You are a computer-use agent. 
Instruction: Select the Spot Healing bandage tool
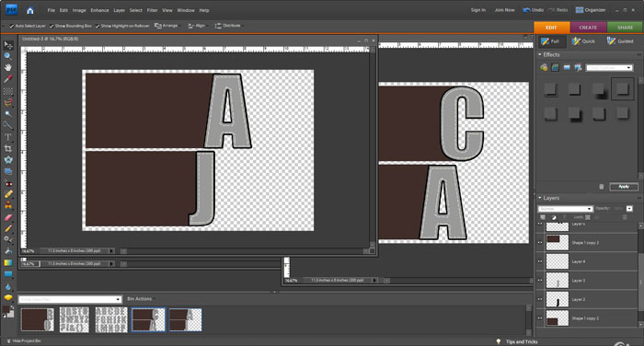(7, 194)
